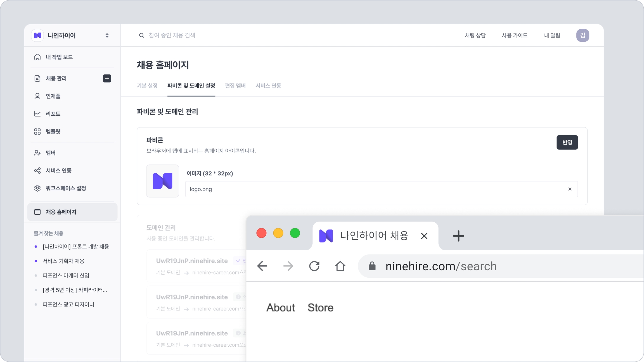Open the Store link in browser page
This screenshot has width=644, height=362.
[321, 308]
